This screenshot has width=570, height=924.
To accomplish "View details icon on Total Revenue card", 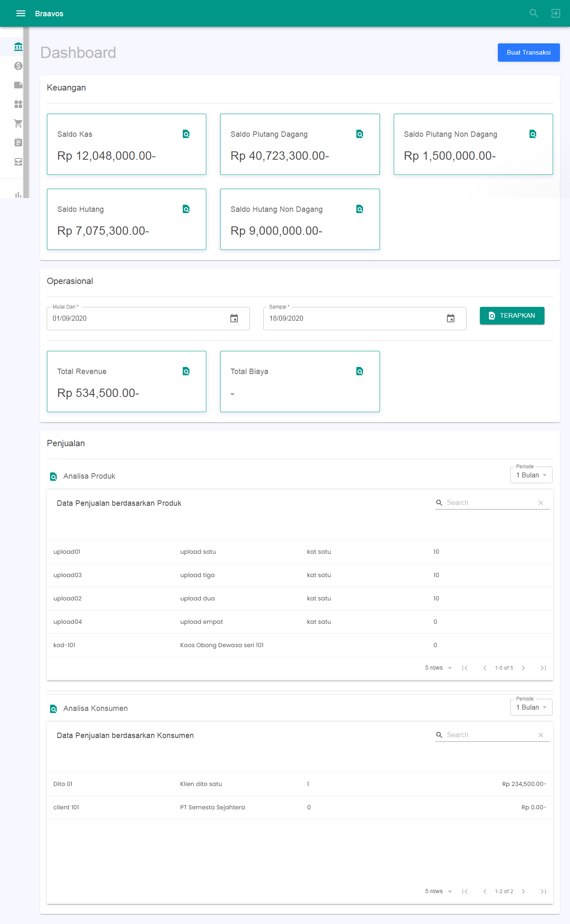I will (x=186, y=371).
